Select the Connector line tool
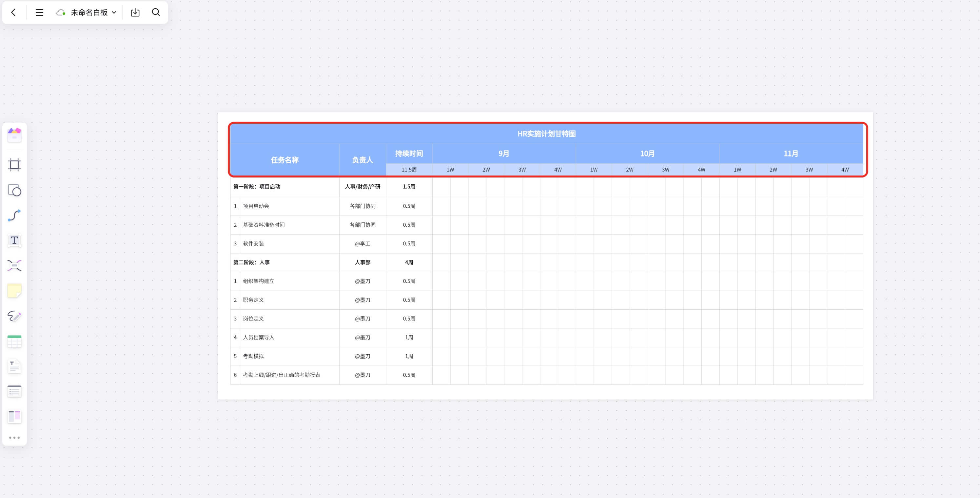 coord(14,215)
